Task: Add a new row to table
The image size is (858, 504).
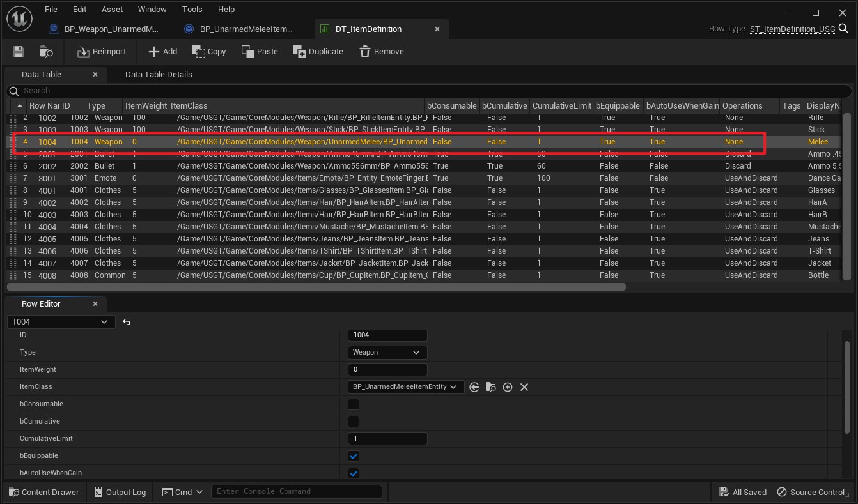Action: pos(162,52)
